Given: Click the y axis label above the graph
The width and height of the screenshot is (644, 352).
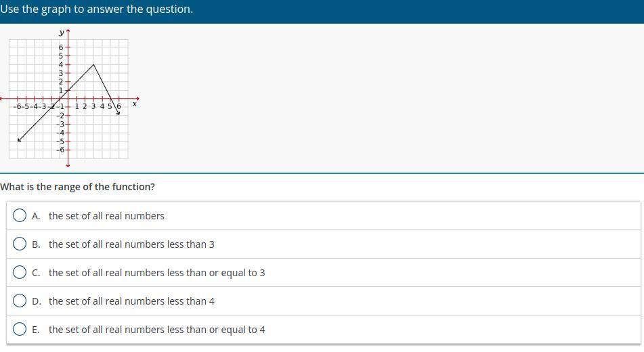Looking at the screenshot, I should (61, 32).
